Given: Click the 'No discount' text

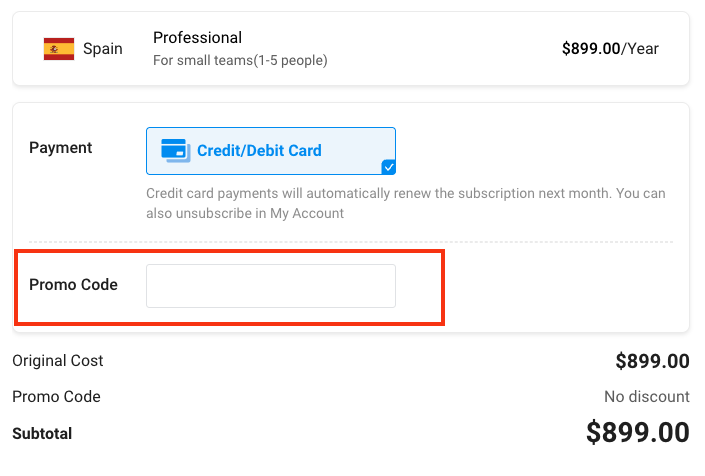Looking at the screenshot, I should click(x=647, y=396).
